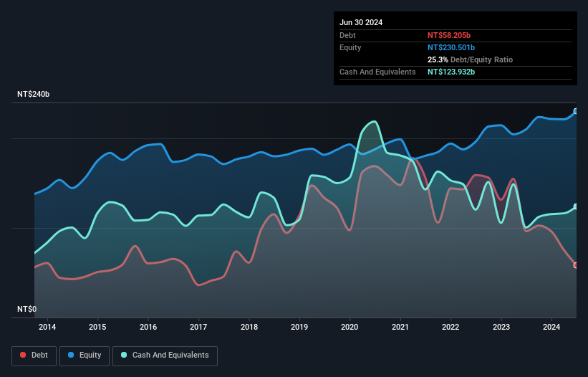The image size is (588, 377).
Task: Click the blue Equity endpoint marker
Action: pos(576,111)
